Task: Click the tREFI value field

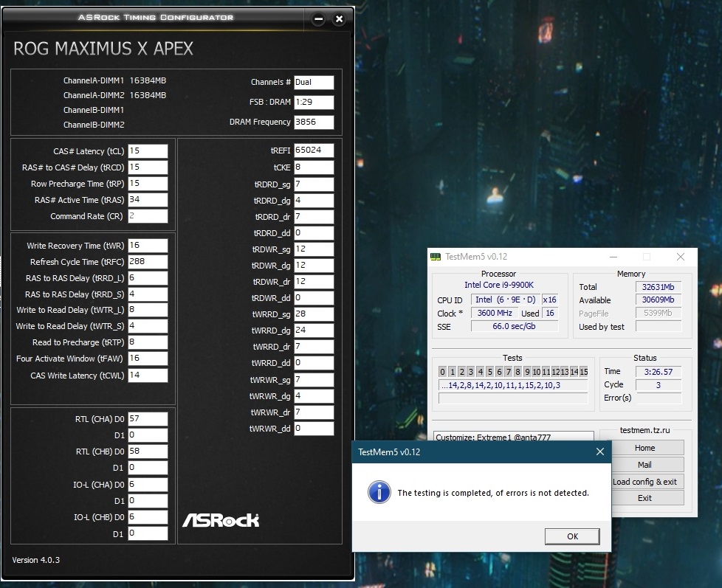Action: click(314, 150)
